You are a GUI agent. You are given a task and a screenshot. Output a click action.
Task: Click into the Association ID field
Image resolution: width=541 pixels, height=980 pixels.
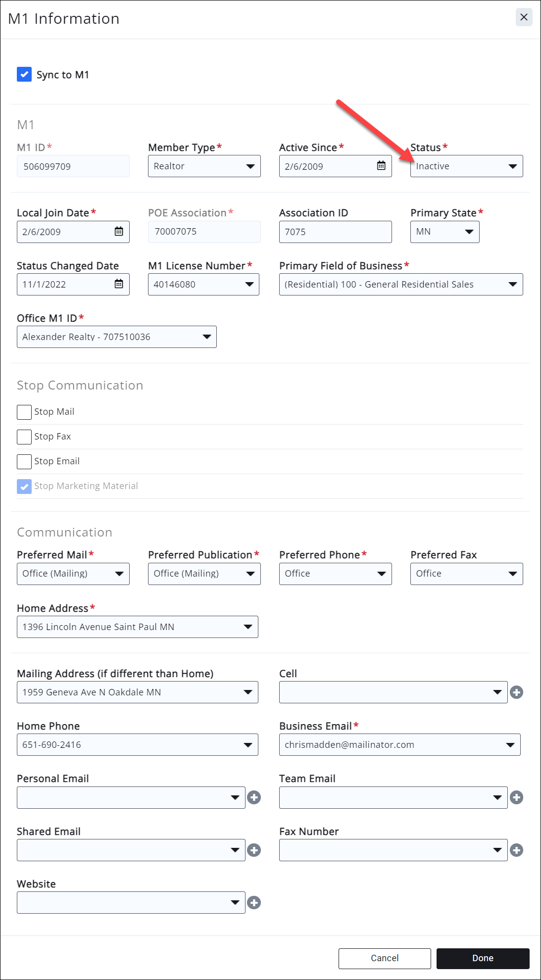335,232
